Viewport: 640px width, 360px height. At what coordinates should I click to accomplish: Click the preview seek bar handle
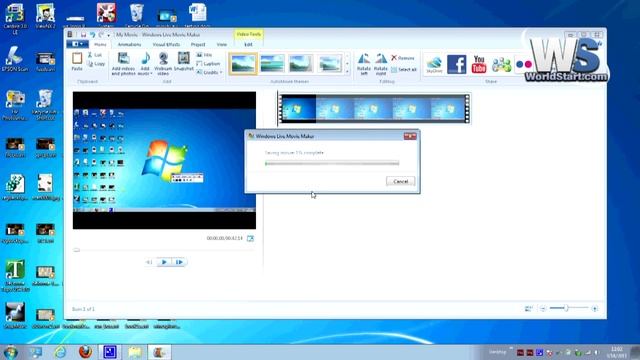coord(76,250)
